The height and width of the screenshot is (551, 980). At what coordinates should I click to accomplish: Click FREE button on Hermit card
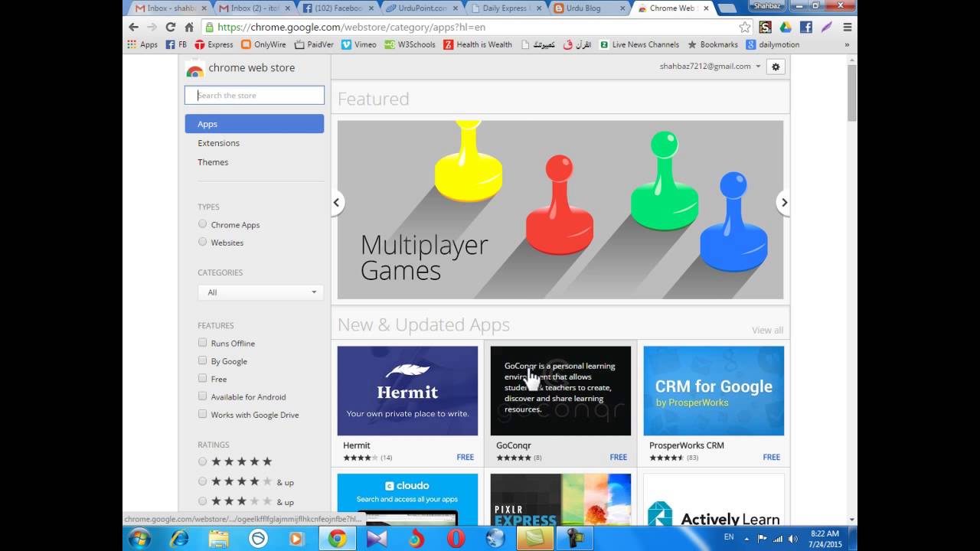[465, 458]
